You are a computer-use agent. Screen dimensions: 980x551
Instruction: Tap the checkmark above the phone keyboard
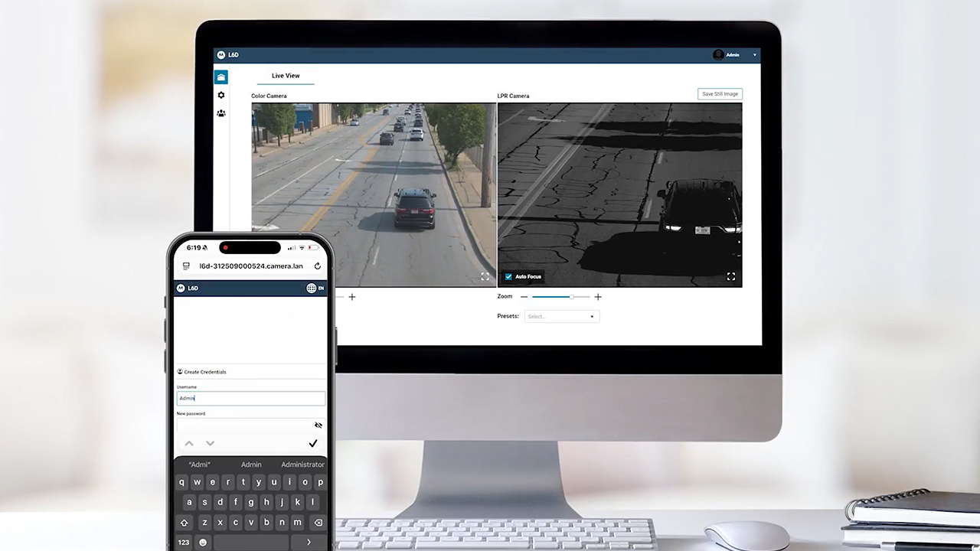click(x=312, y=443)
